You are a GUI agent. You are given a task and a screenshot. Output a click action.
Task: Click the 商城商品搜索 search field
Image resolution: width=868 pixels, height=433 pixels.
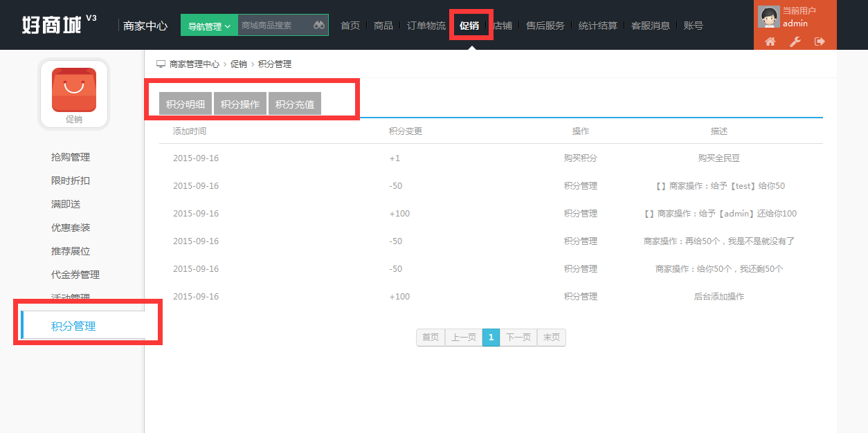(x=275, y=26)
